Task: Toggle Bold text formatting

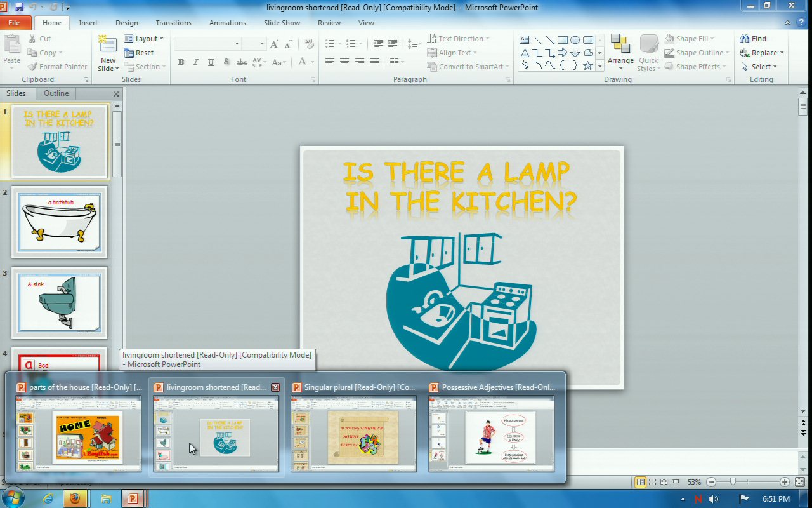Action: (181, 62)
